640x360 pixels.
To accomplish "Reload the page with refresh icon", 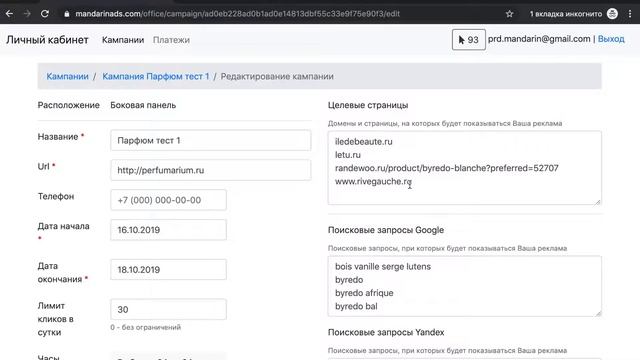I will [x=45, y=13].
